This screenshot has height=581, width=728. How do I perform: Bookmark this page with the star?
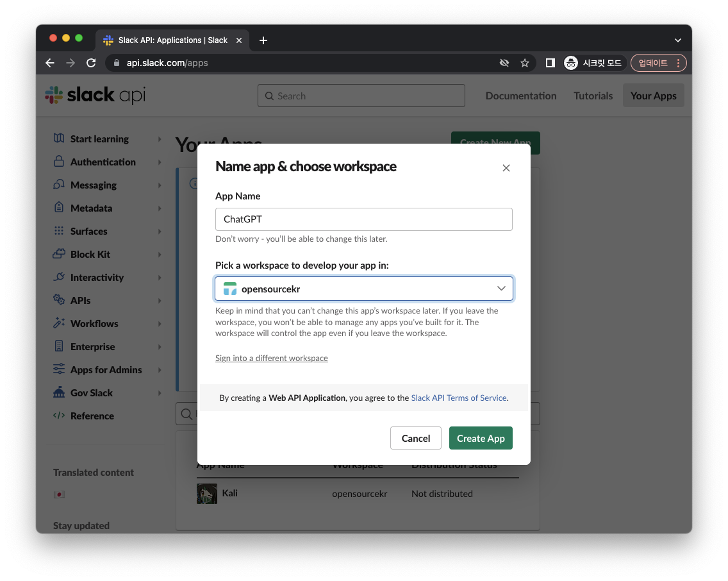[x=525, y=63]
